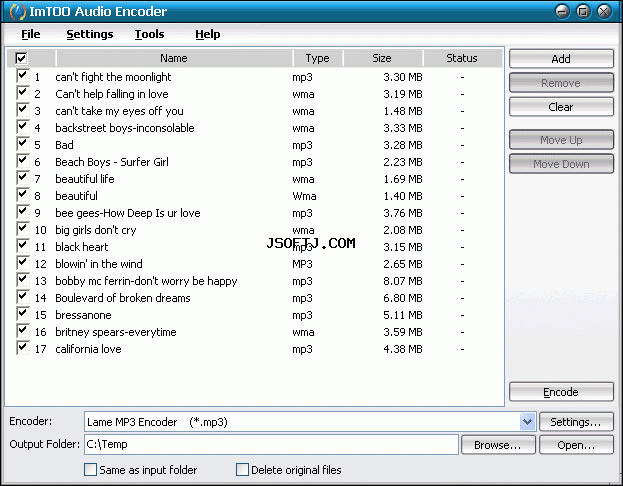Click the 3.30 MB size value
The width and height of the screenshot is (623, 486).
tap(403, 77)
